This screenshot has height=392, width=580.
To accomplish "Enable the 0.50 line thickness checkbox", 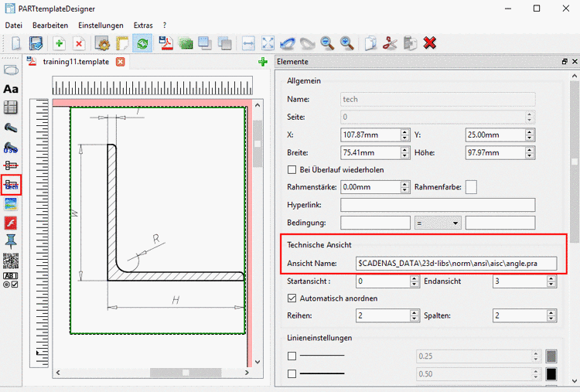I will [x=292, y=374].
